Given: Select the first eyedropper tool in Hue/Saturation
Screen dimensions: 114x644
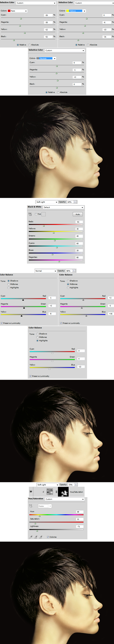Looking at the screenshot, I should point(31,537).
